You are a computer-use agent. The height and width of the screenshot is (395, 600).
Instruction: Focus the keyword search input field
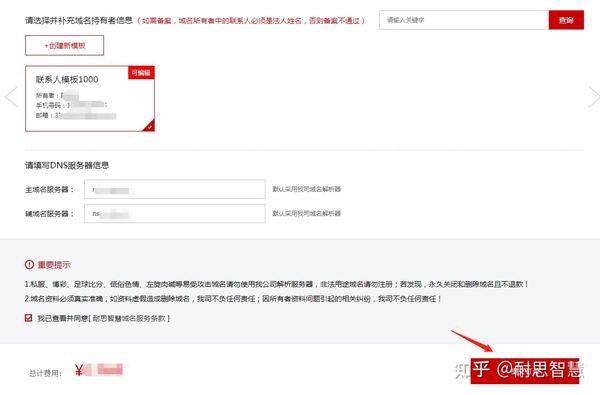pyautogui.click(x=464, y=20)
